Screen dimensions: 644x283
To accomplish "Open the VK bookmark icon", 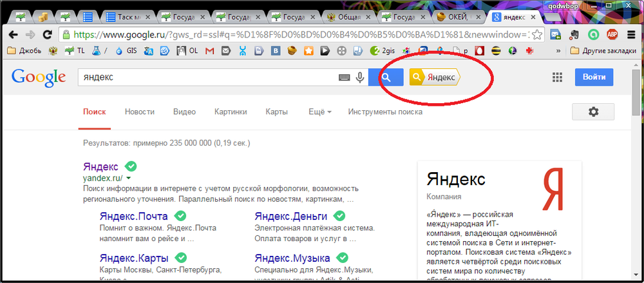I will tap(277, 51).
